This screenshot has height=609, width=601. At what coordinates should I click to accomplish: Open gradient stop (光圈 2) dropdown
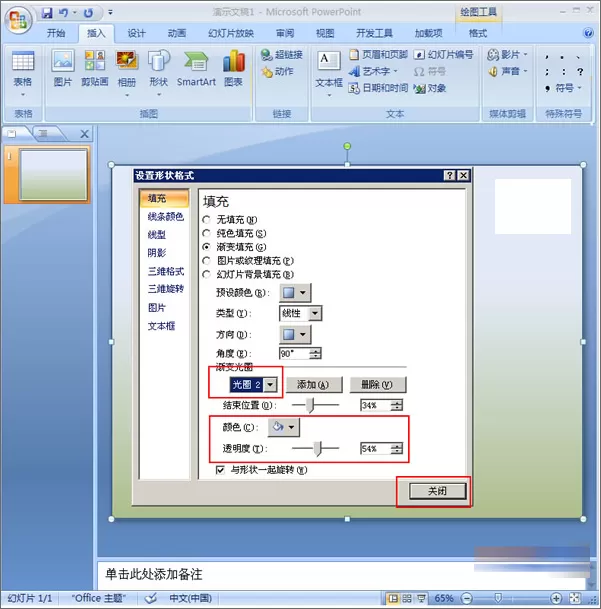(270, 385)
